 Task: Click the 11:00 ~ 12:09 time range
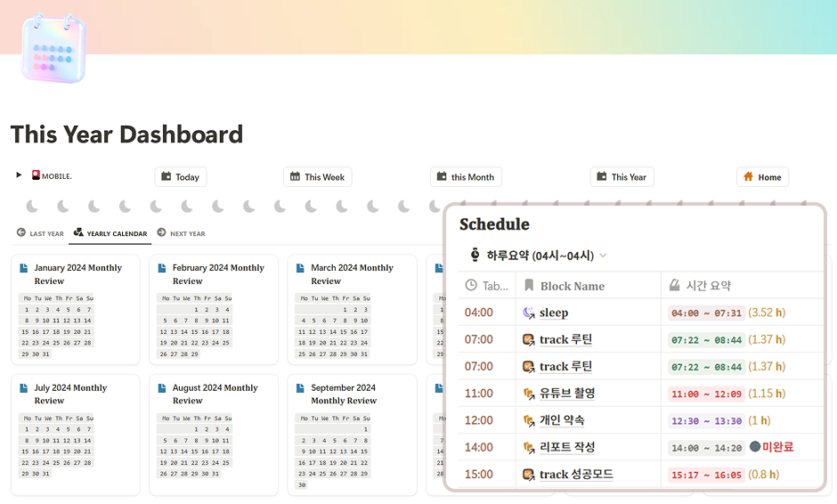(x=706, y=394)
